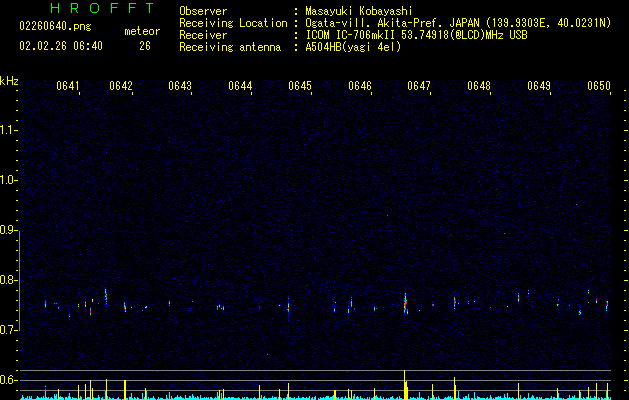629x400 pixels.
Task: Click the observer name Masayuki Kobayashi
Action: [x=359, y=11]
